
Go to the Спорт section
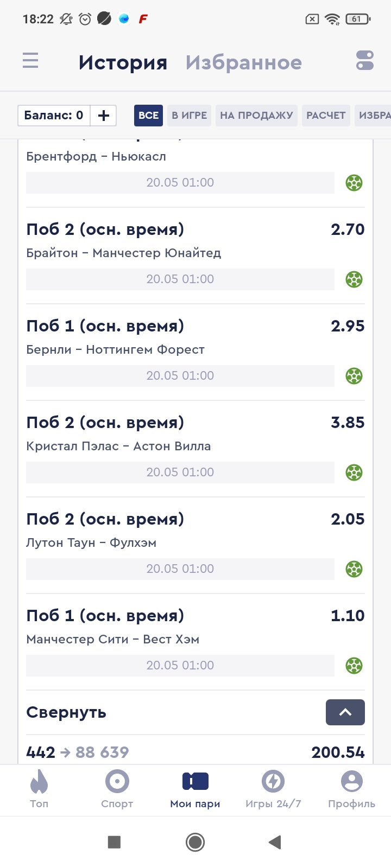point(117,789)
